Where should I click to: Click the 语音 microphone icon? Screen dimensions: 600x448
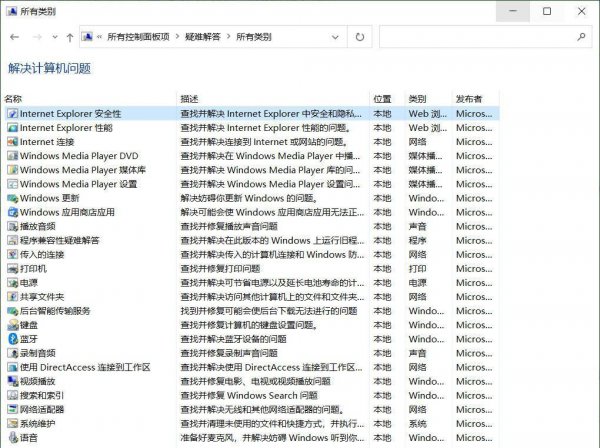[13, 437]
